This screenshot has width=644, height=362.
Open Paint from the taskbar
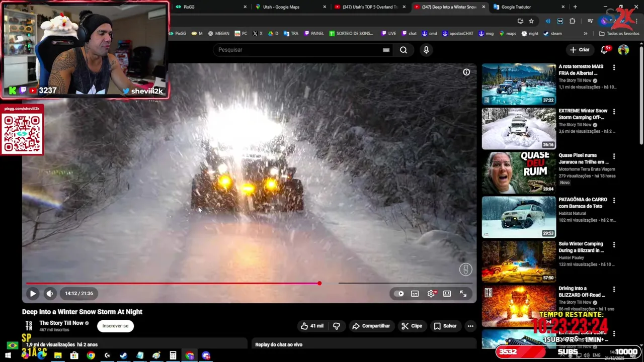point(156,355)
